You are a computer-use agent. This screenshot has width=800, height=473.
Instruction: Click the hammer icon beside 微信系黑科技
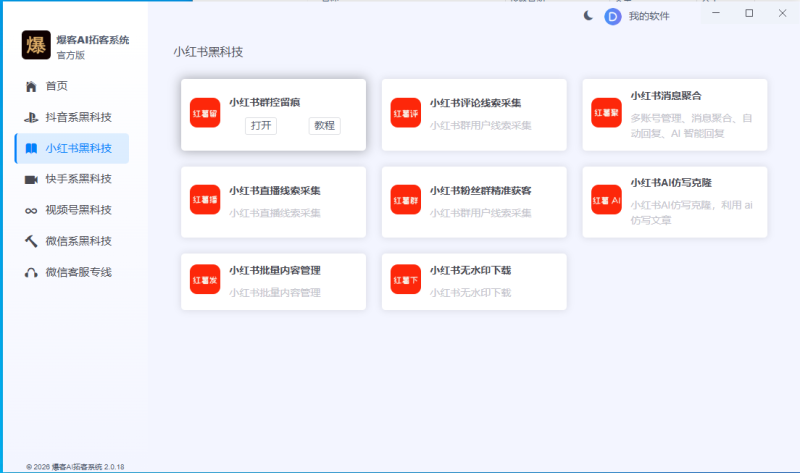(x=31, y=241)
